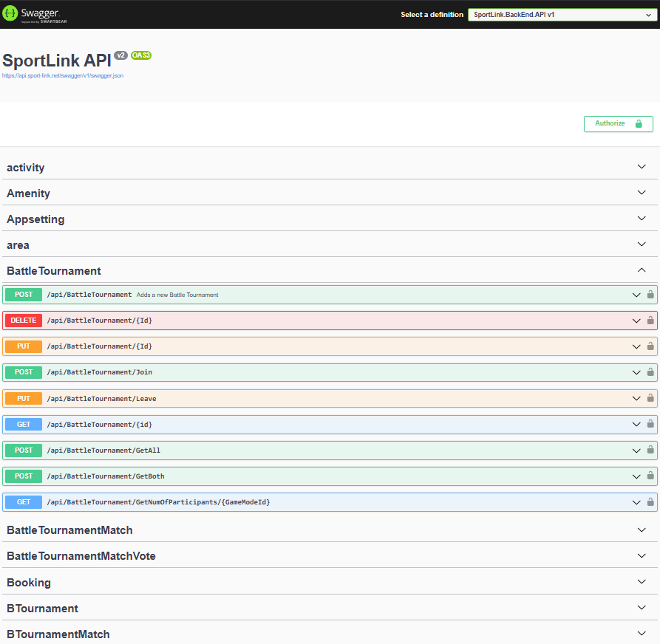Viewport: 660px width, 644px height.
Task: Click the POST method badge for Adds a new Battle Tournament
Action: pos(24,295)
